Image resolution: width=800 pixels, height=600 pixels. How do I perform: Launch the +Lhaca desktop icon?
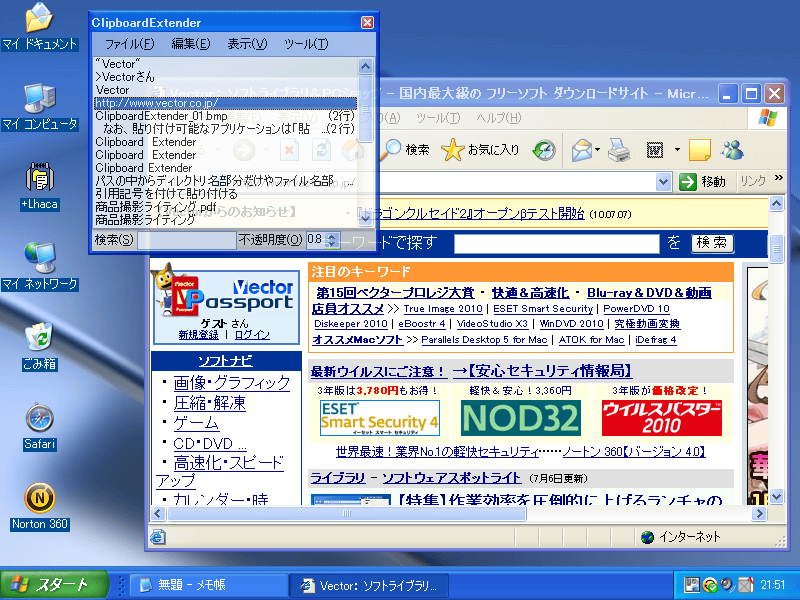pos(39,186)
